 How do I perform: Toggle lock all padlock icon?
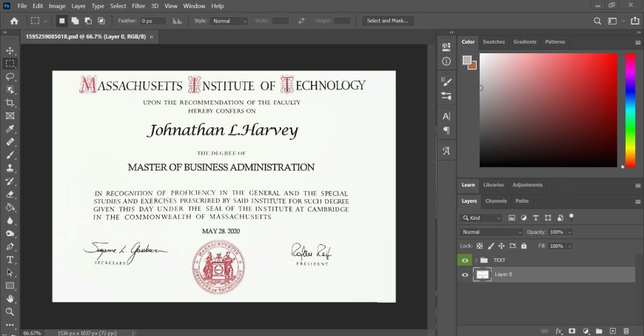[523, 246]
